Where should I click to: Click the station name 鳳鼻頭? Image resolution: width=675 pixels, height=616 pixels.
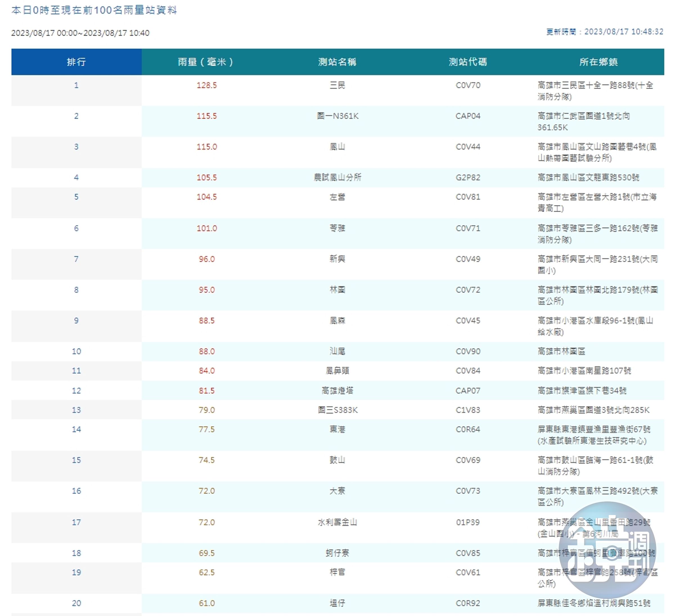tap(337, 371)
